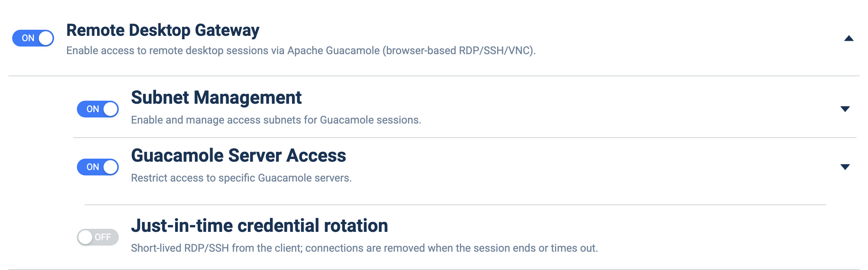Switch off Guacamole Server Access toggle
Viewport: 868px width, 270px height.
click(98, 167)
